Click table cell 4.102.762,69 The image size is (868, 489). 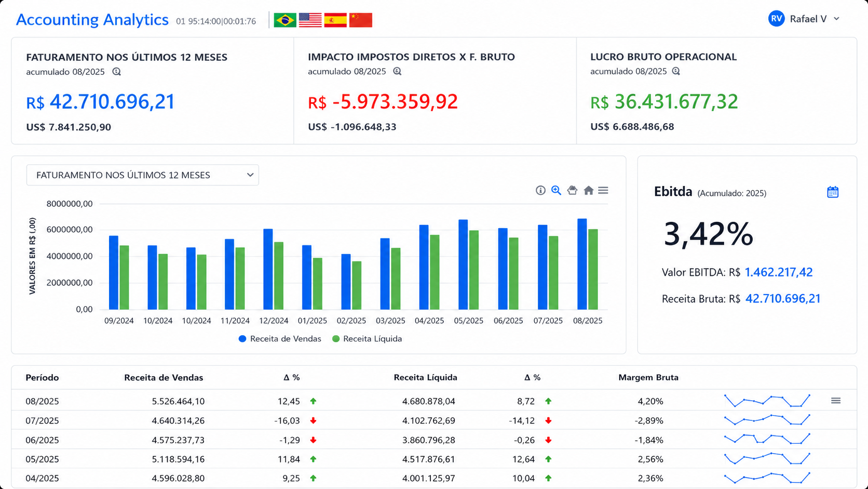click(429, 420)
